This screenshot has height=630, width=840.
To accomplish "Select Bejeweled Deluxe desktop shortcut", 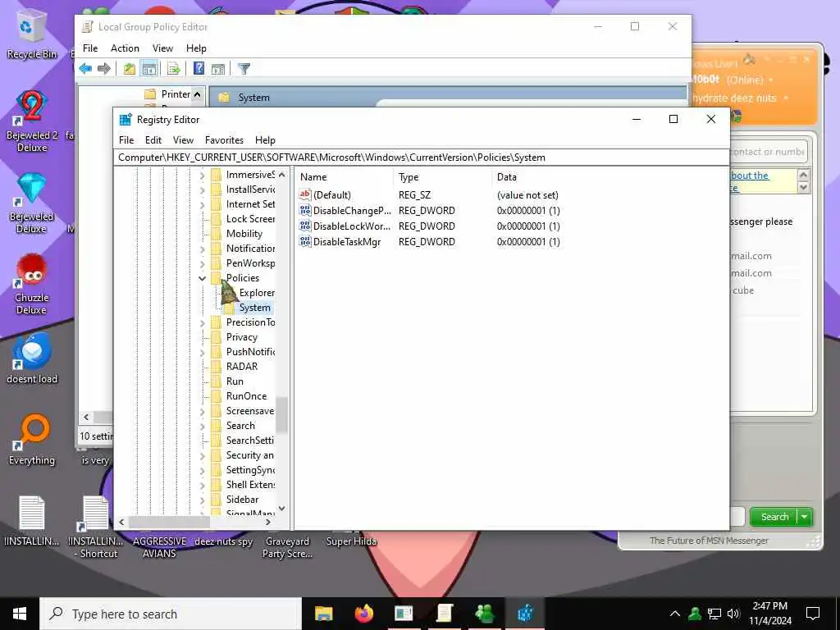I will [32, 203].
